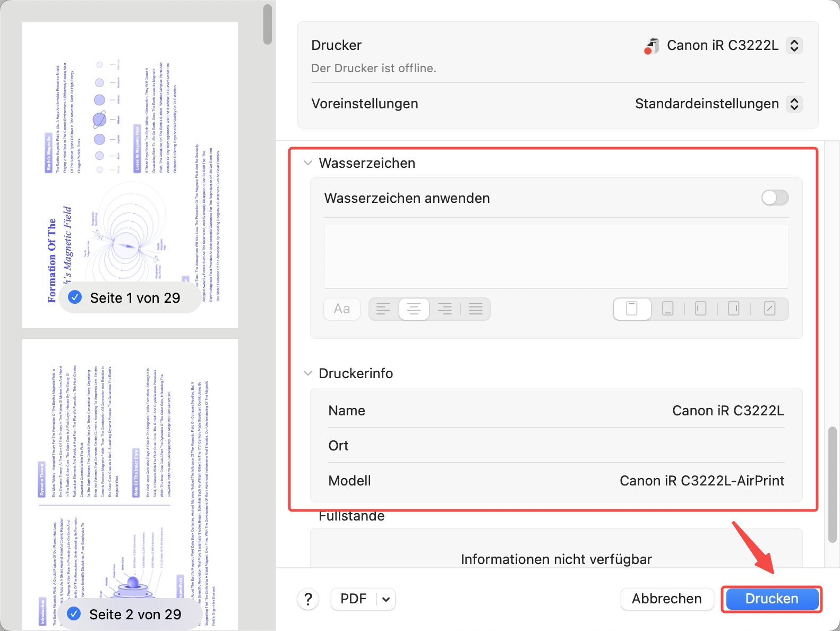Collapse the Druckerinfo section
The image size is (840, 631).
(x=307, y=373)
